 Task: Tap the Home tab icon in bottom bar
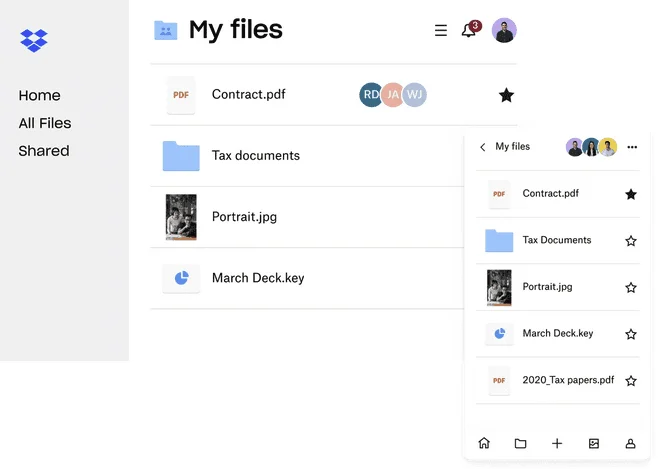coord(484,443)
